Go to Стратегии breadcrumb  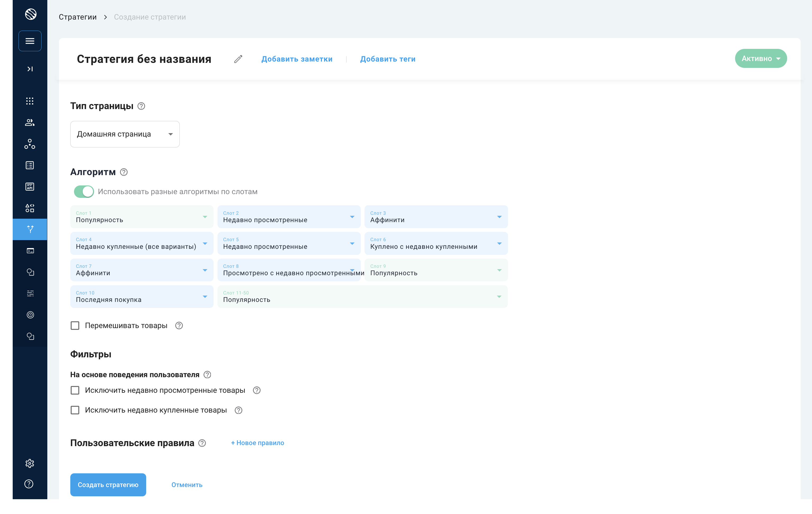[77, 17]
